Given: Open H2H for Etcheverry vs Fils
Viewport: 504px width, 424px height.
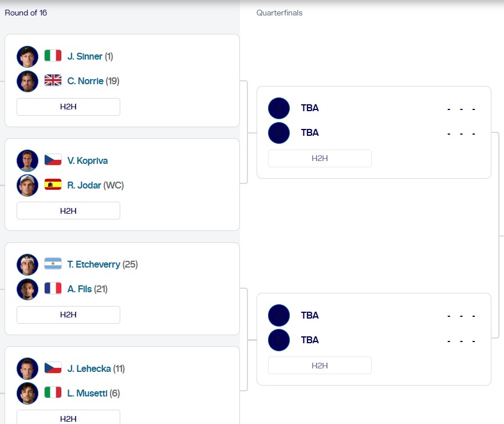Looking at the screenshot, I should click(x=68, y=315).
